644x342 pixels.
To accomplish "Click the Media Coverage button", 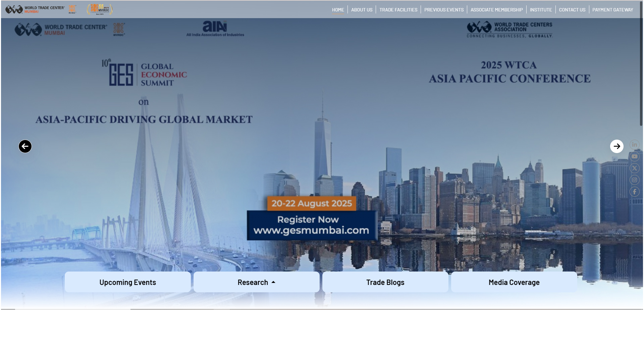I will coord(514,282).
